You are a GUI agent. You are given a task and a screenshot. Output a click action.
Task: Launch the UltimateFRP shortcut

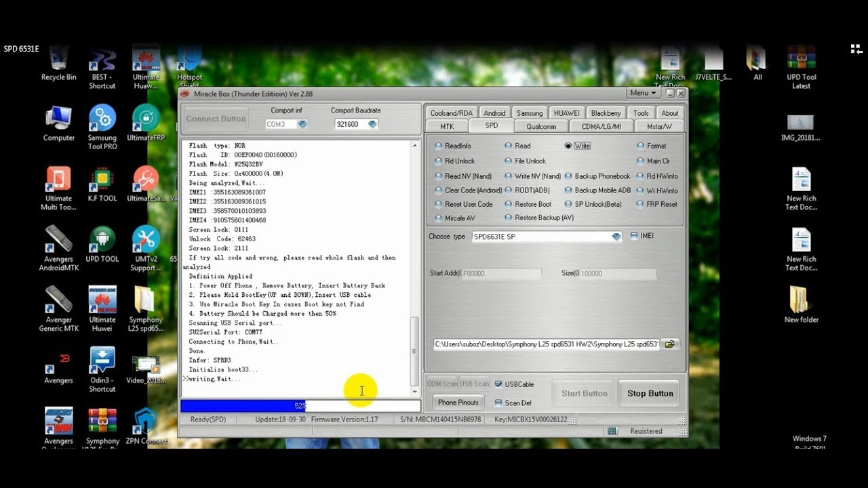coord(146,123)
